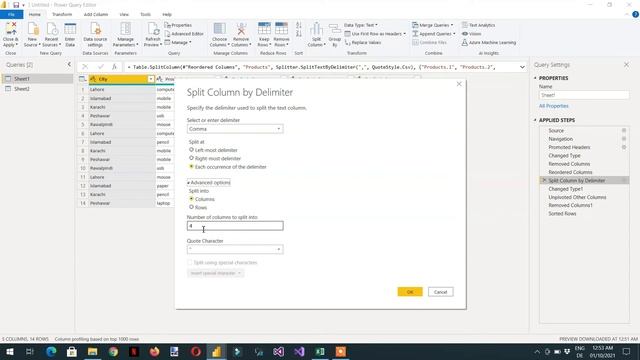Open Recent Sources icon

[51, 35]
